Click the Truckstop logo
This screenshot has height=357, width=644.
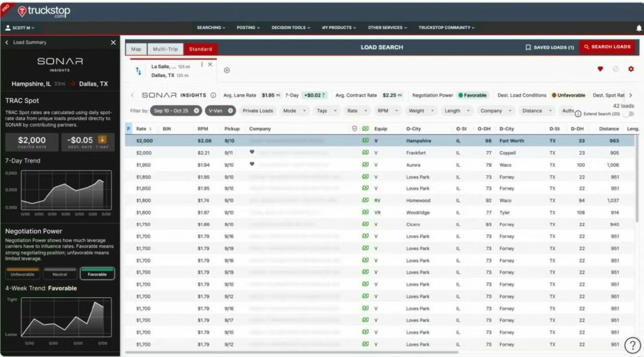click(44, 11)
